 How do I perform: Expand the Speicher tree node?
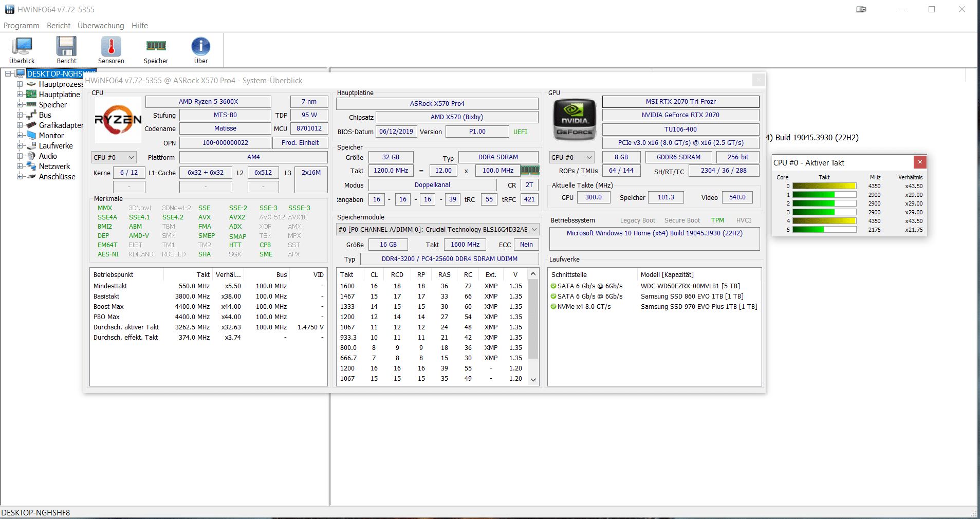(x=20, y=104)
